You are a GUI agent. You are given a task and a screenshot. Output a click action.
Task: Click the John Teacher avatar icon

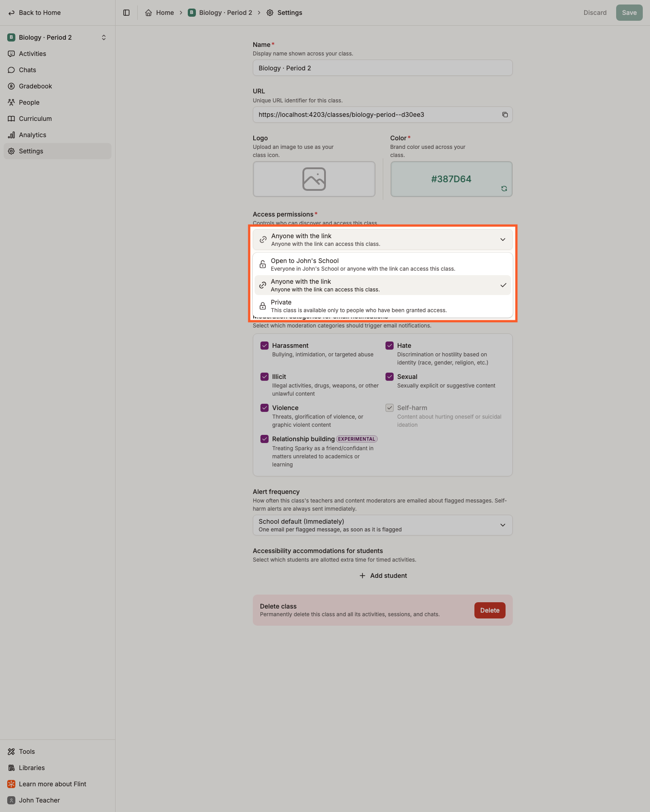point(11,800)
